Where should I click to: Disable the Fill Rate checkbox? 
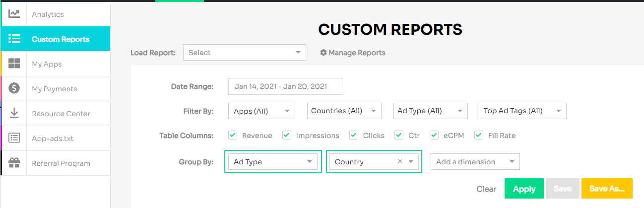point(479,135)
